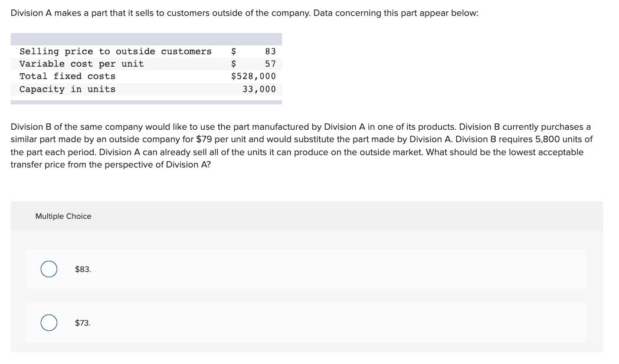Click the $528,000 fixed costs value

pos(254,76)
